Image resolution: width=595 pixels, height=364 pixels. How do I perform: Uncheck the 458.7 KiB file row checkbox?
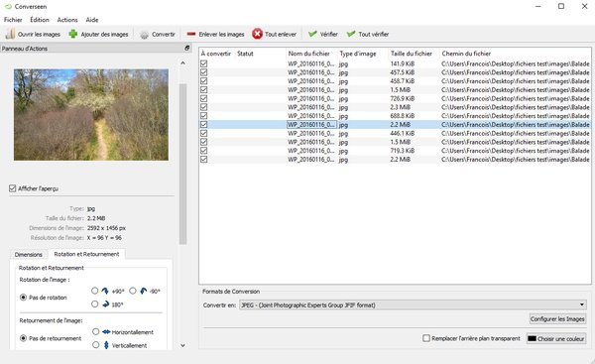point(203,81)
